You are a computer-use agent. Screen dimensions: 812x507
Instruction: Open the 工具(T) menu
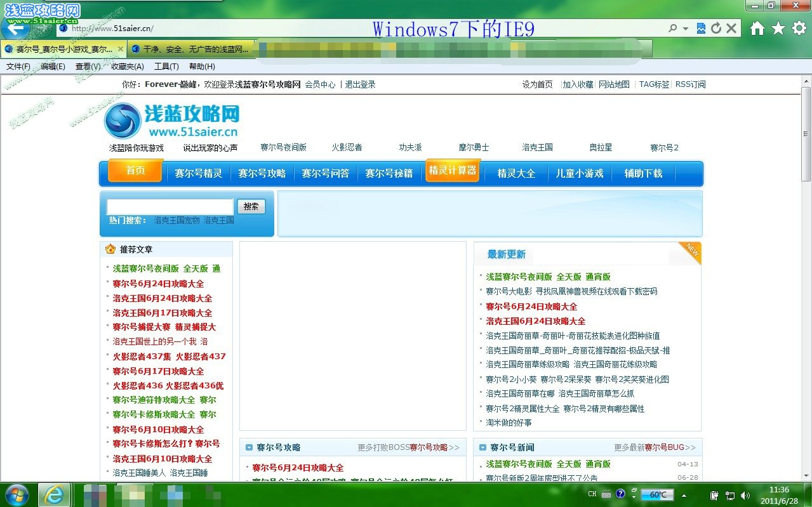[166, 67]
